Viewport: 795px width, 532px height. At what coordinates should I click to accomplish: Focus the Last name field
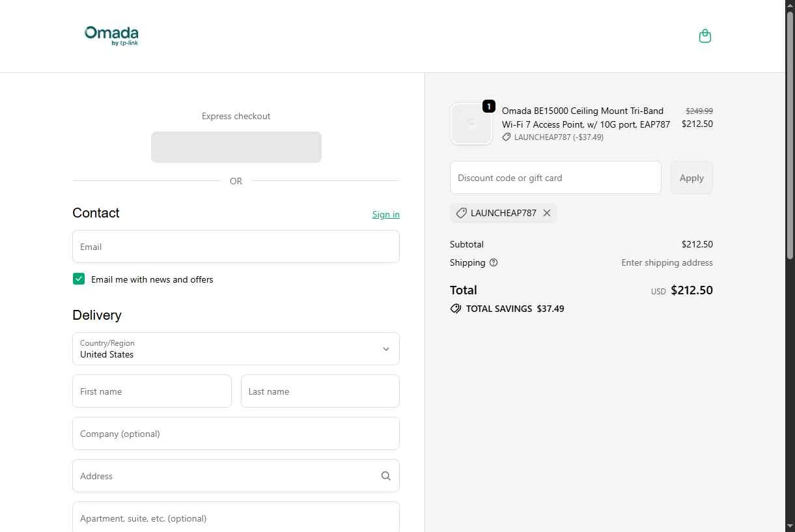tap(320, 391)
